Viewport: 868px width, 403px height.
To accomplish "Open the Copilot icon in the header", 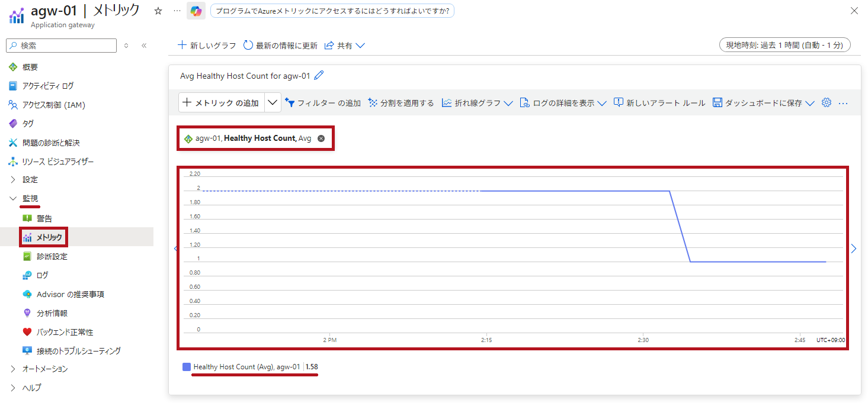I will pyautogui.click(x=196, y=11).
